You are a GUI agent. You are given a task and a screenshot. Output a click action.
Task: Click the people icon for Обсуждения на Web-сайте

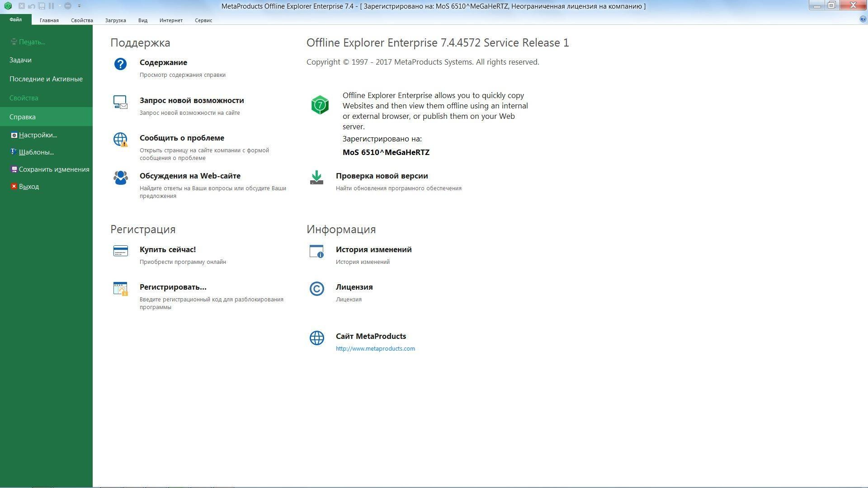pos(120,178)
